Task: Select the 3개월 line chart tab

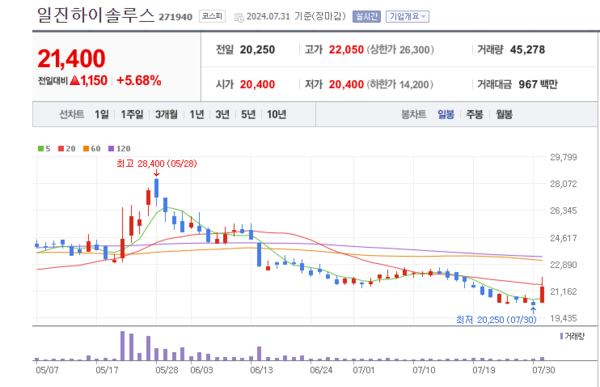Action: 166,114
